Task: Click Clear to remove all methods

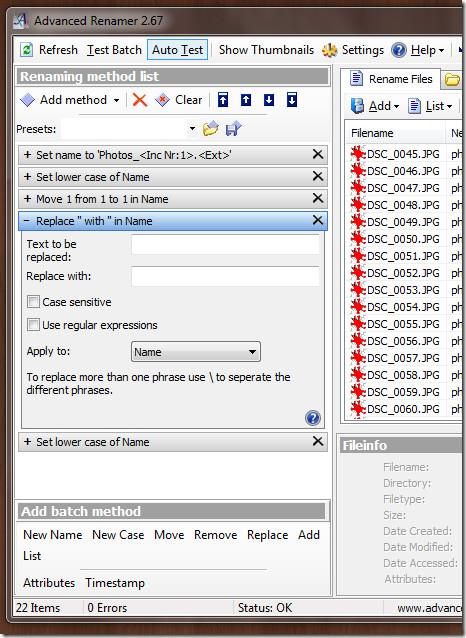Action: tap(179, 100)
